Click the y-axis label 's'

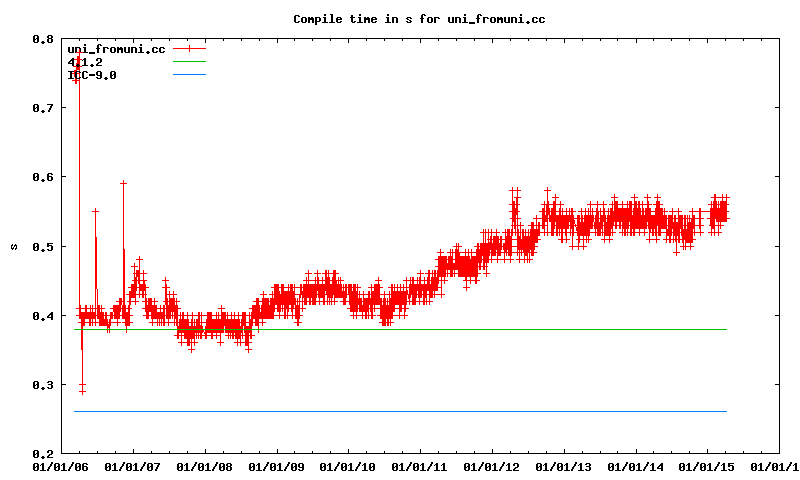(x=13, y=246)
